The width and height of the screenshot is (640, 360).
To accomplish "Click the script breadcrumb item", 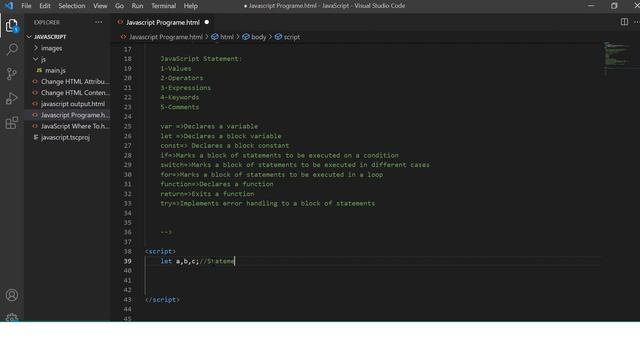I will (287, 37).
